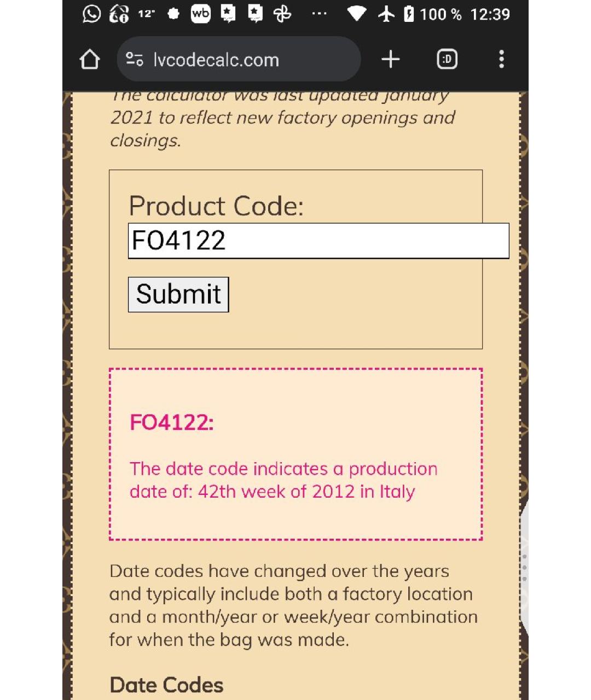Tap the pinwheel notification icon
Viewport: 591px width, 700px height.
[282, 14]
